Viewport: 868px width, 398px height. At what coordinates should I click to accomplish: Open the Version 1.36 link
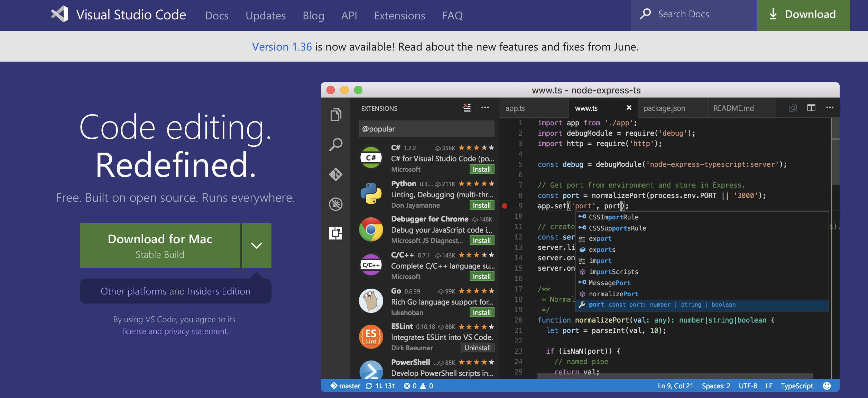click(x=282, y=47)
